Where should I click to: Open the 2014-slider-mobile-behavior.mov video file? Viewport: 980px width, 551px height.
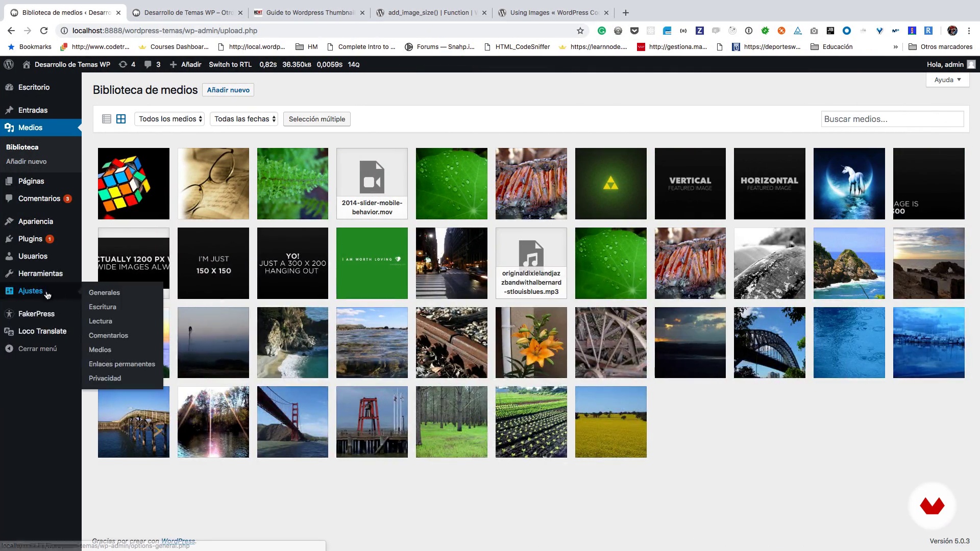pyautogui.click(x=372, y=184)
